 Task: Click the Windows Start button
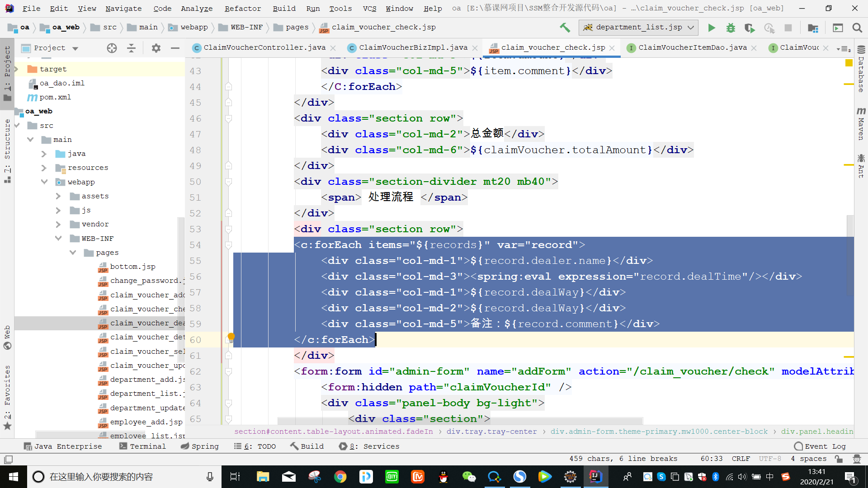coord(13,477)
